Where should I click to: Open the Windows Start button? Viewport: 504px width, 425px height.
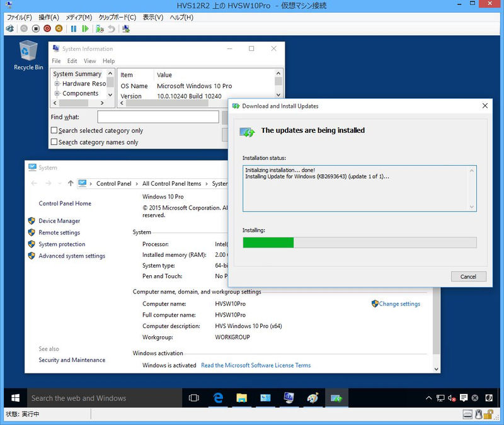15,398
